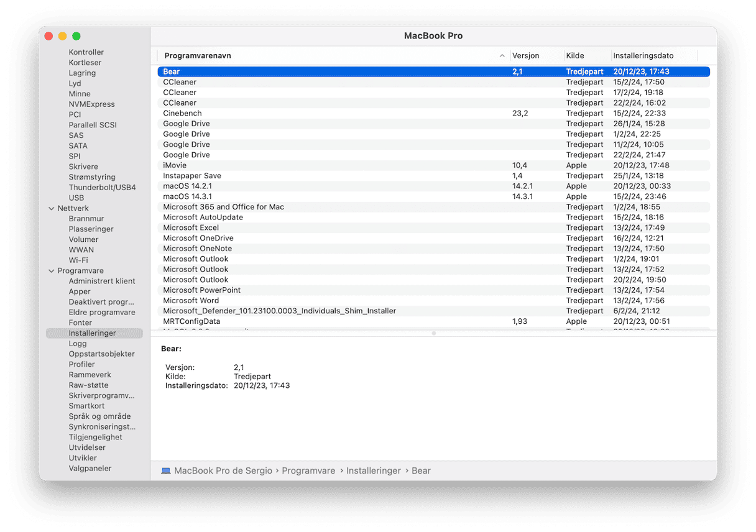Select Profiler in the sidebar
756x532 pixels.
tap(81, 364)
